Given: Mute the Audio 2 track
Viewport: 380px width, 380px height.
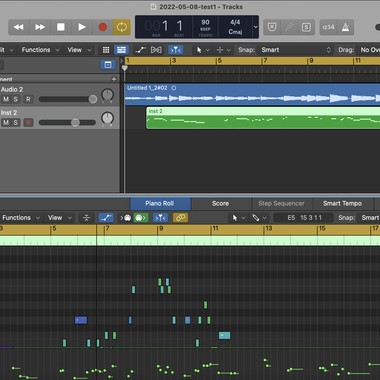Looking at the screenshot, I should [x=6, y=99].
